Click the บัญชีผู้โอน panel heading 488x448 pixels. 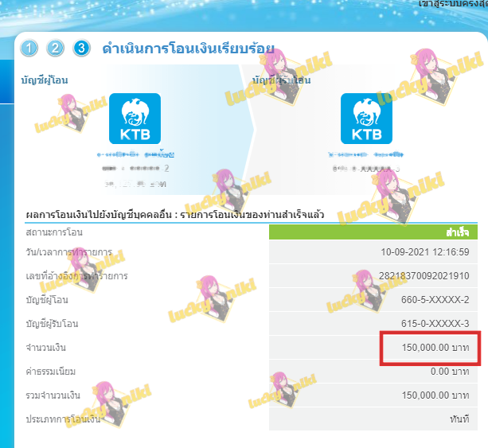[45, 80]
